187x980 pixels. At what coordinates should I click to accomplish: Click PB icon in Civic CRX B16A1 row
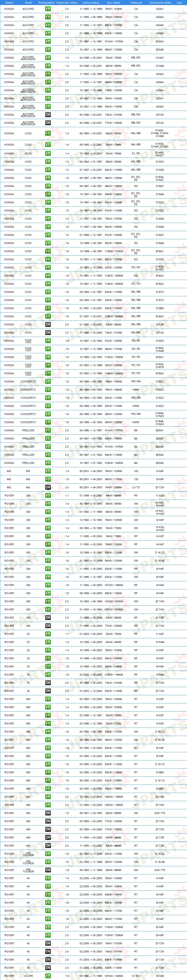(48, 357)
